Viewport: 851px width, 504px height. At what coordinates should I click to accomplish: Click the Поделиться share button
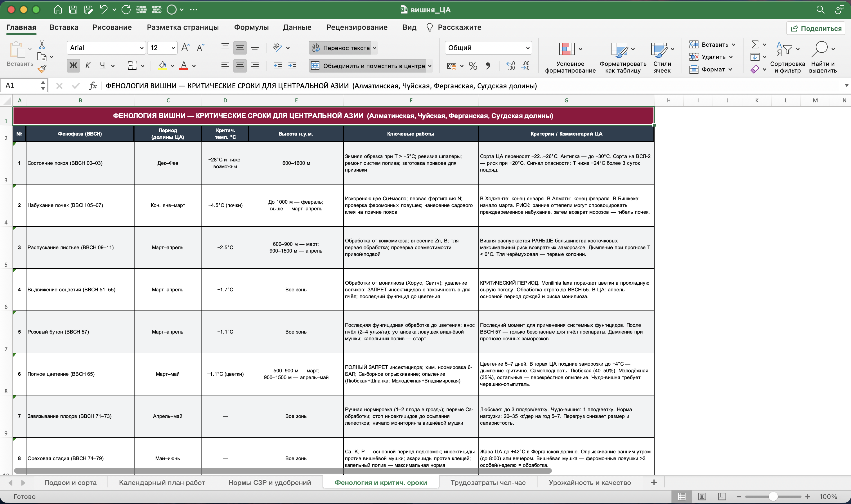(x=816, y=28)
